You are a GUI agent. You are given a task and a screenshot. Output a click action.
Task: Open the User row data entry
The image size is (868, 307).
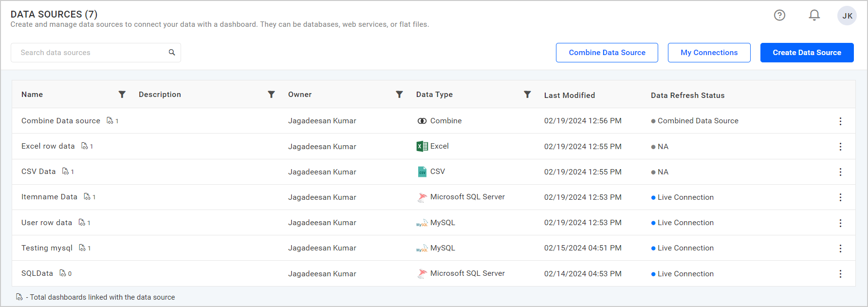[47, 222]
